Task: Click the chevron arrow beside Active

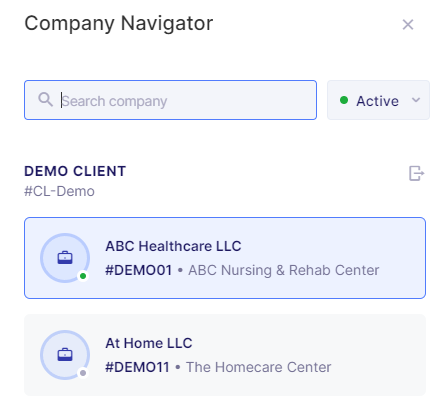Action: click(x=416, y=100)
